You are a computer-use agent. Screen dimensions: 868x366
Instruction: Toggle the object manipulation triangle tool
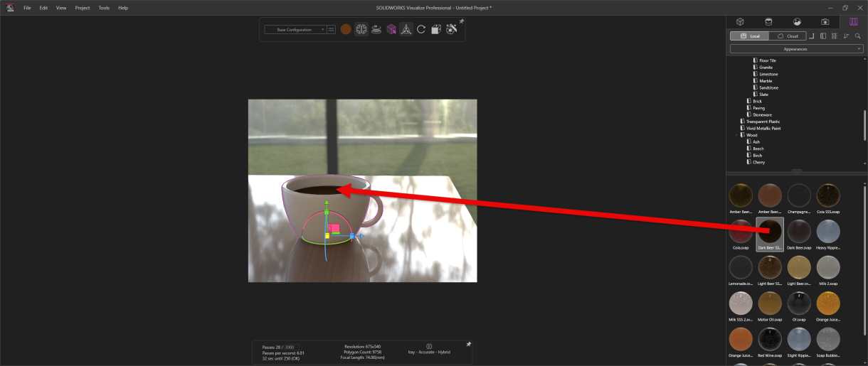click(406, 30)
